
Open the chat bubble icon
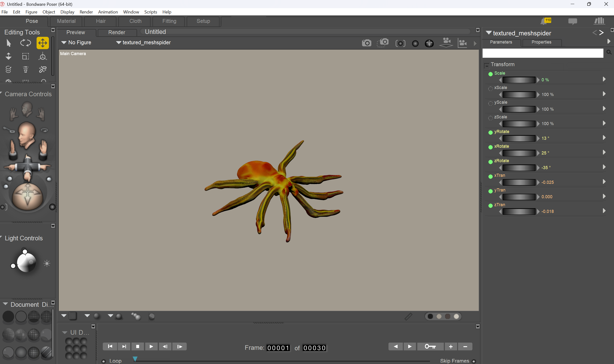[x=573, y=21]
